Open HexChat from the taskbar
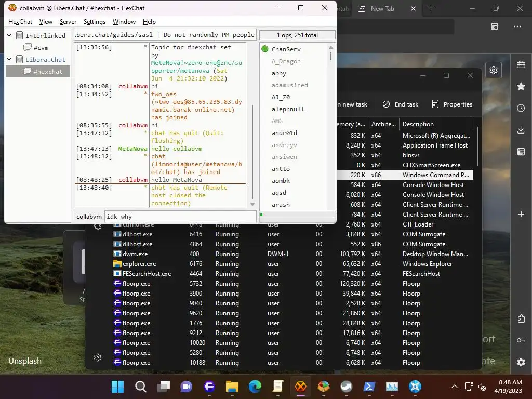532x399 pixels. [x=301, y=387]
